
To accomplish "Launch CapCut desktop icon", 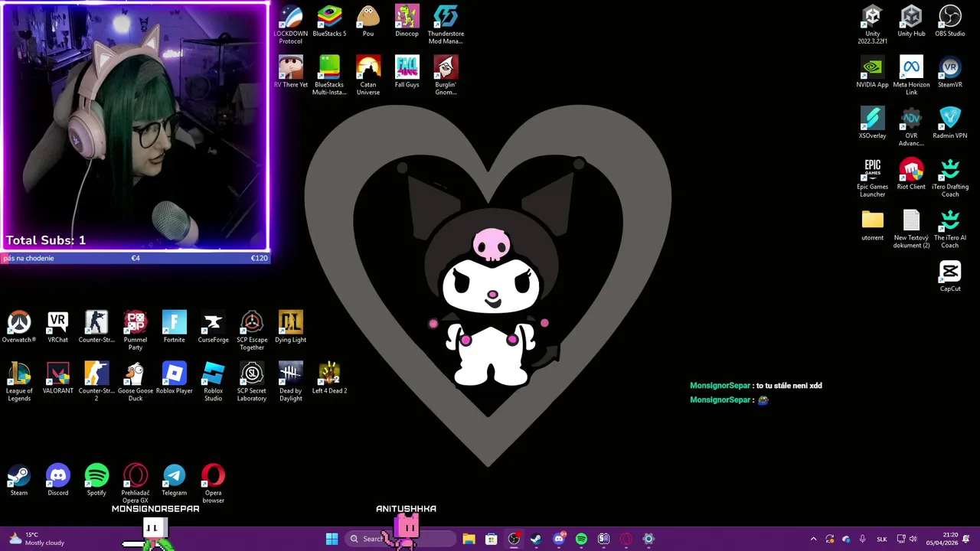I will [x=950, y=276].
